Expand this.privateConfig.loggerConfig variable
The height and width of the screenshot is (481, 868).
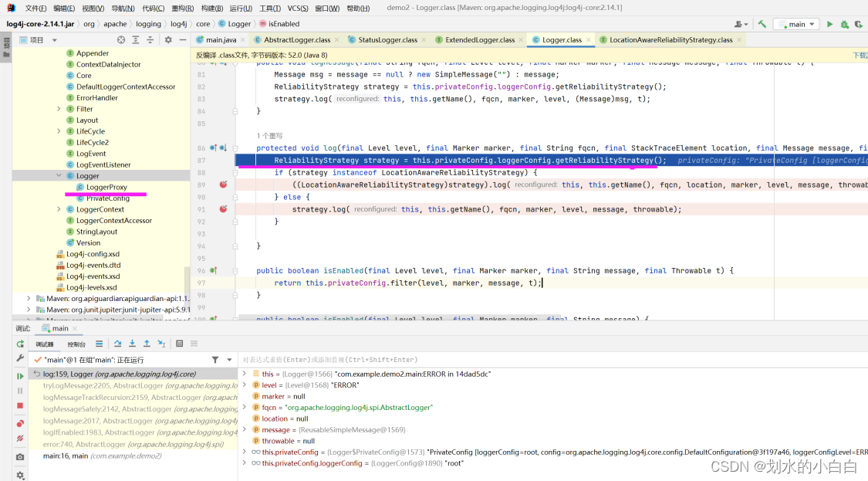[x=244, y=462]
